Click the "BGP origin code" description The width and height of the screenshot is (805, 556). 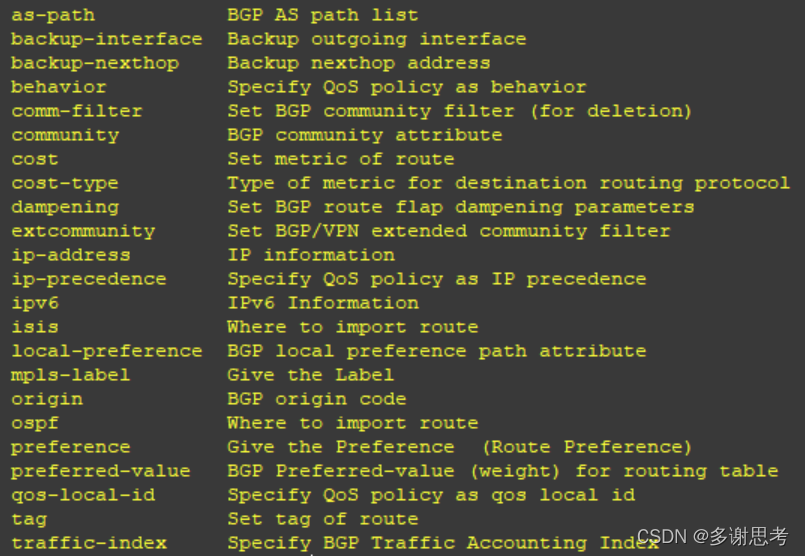coord(317,399)
